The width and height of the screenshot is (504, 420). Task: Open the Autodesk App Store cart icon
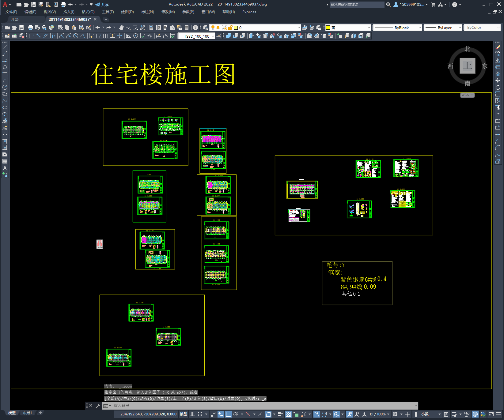[x=433, y=5]
